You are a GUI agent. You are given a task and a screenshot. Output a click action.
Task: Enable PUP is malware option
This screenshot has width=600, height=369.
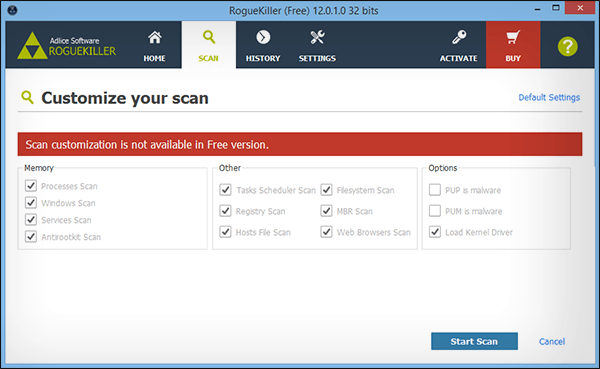tap(435, 190)
